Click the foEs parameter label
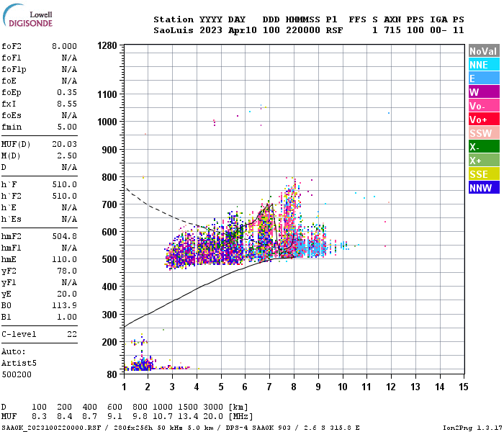 pyautogui.click(x=12, y=115)
